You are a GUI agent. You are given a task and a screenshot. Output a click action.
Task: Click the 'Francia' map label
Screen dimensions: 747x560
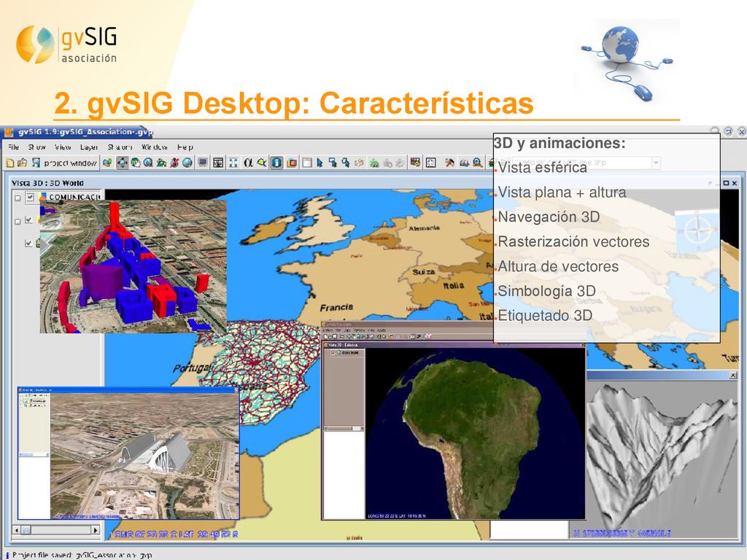pos(336,308)
